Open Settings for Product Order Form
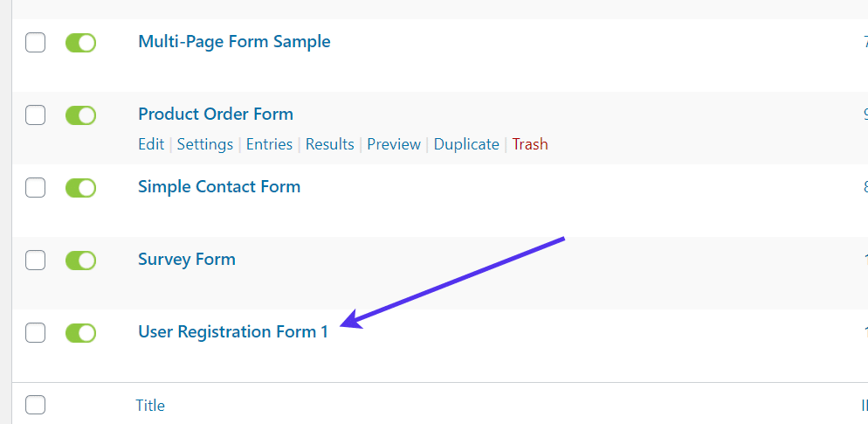Viewport: 868px width, 424px height. pyautogui.click(x=205, y=144)
